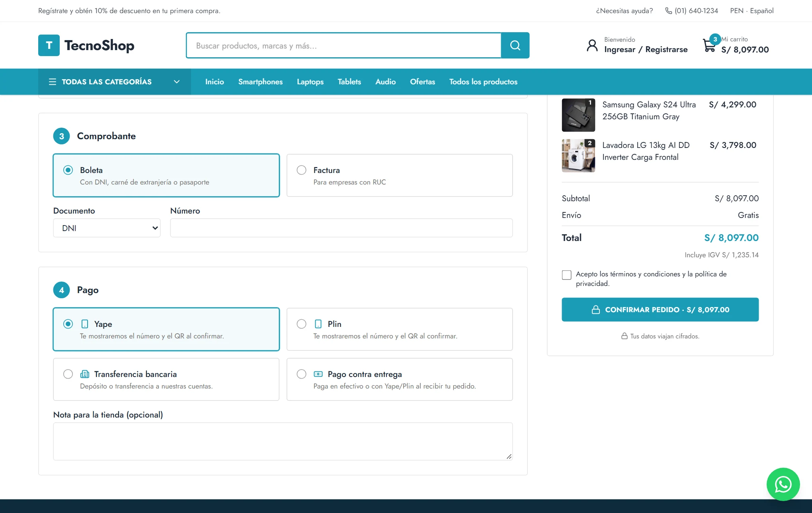Go to Inicio in the navigation bar
This screenshot has height=513, width=812.
215,82
